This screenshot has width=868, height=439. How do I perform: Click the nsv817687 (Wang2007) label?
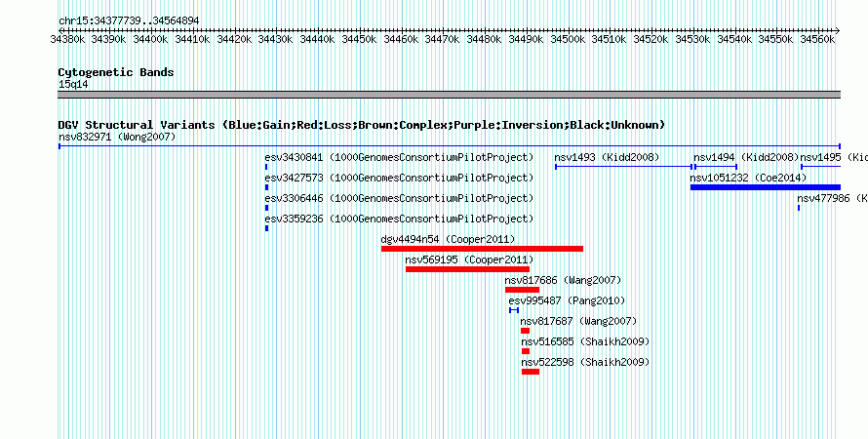579,321
